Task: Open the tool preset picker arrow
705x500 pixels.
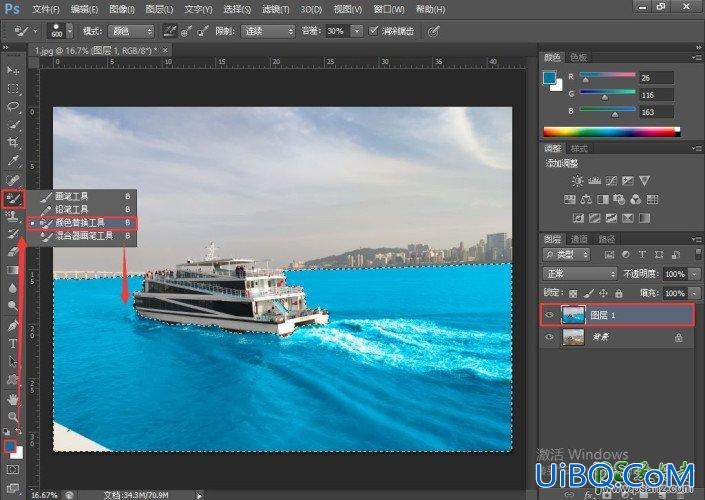Action: tap(35, 31)
